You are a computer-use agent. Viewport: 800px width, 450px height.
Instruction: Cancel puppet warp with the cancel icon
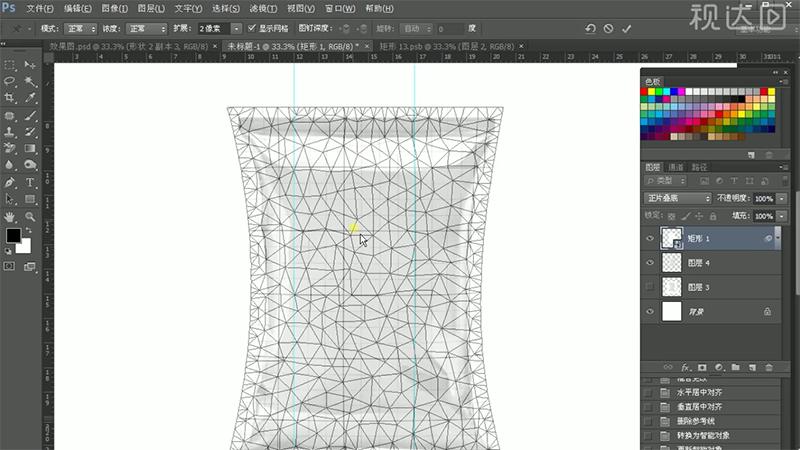tap(608, 29)
